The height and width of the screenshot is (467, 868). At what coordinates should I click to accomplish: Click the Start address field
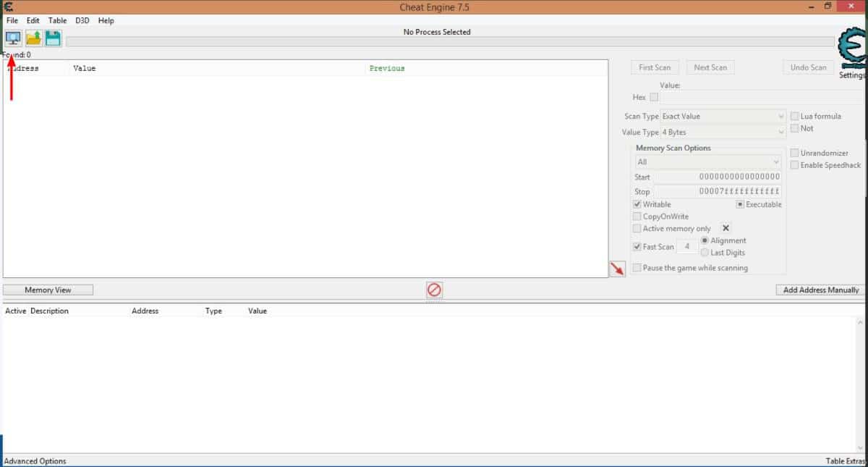point(719,177)
